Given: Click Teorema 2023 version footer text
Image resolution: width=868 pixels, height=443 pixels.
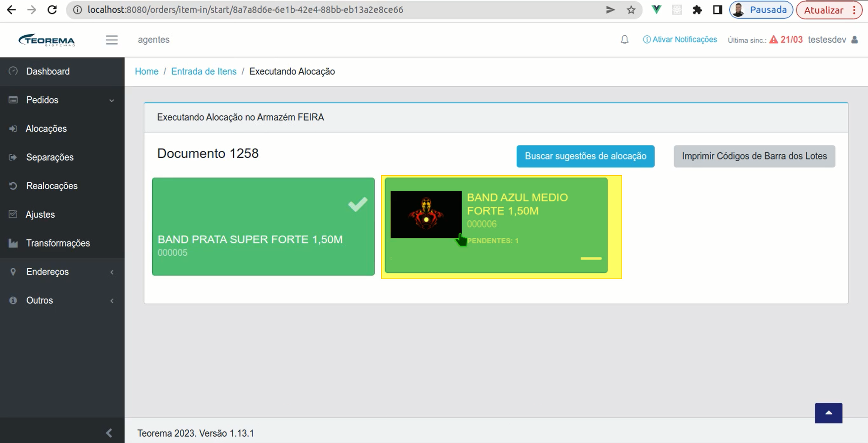Looking at the screenshot, I should [x=196, y=433].
